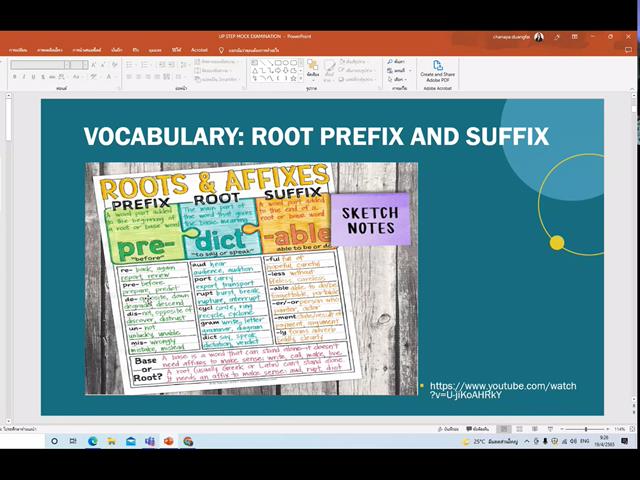This screenshot has height=480, width=640.
Task: Click the YouTube link on the slide
Action: [x=503, y=390]
